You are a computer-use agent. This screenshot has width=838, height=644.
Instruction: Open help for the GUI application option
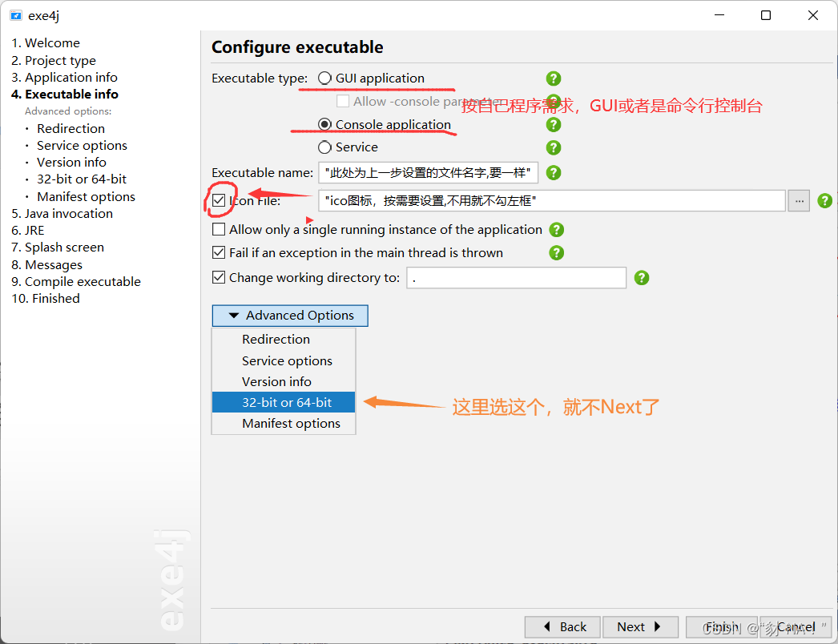(x=554, y=78)
